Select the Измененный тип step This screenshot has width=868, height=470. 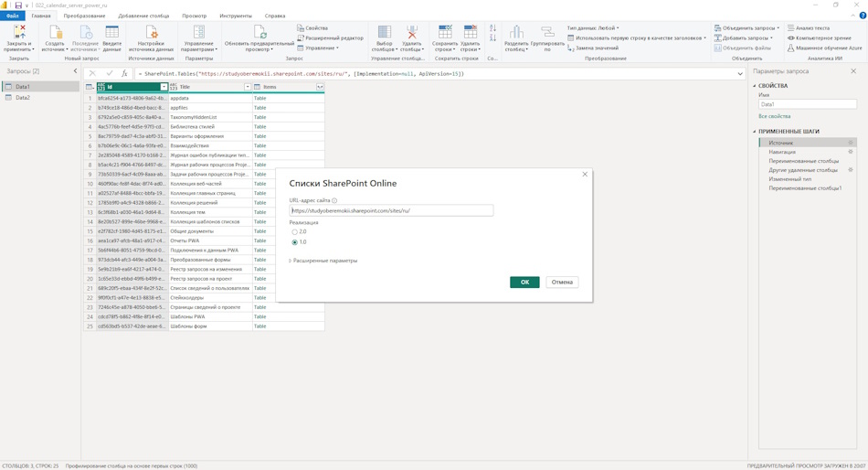click(790, 179)
